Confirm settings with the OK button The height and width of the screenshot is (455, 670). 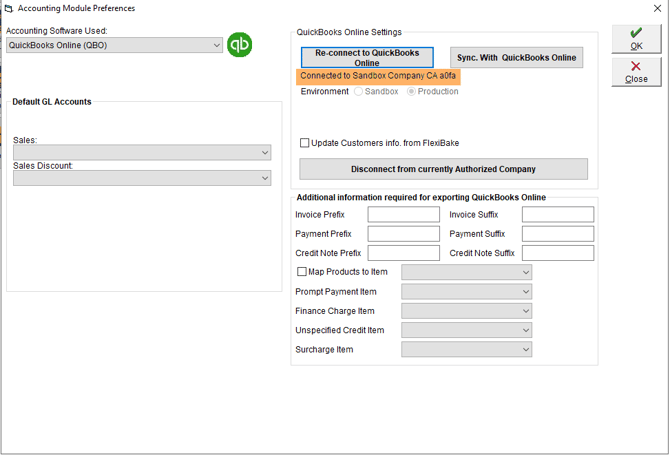coord(636,39)
